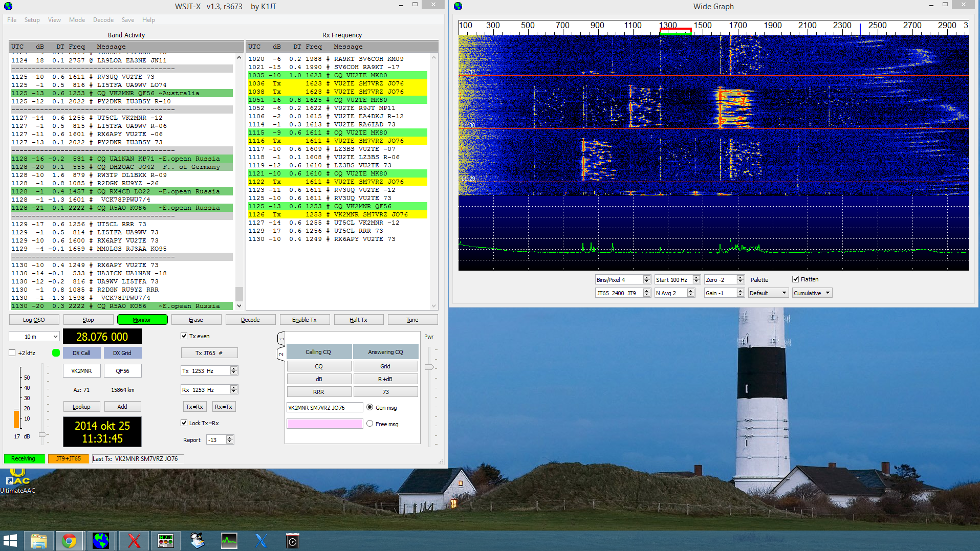The width and height of the screenshot is (980, 551).
Task: Adjust Gain -1 spinner
Action: click(x=741, y=293)
